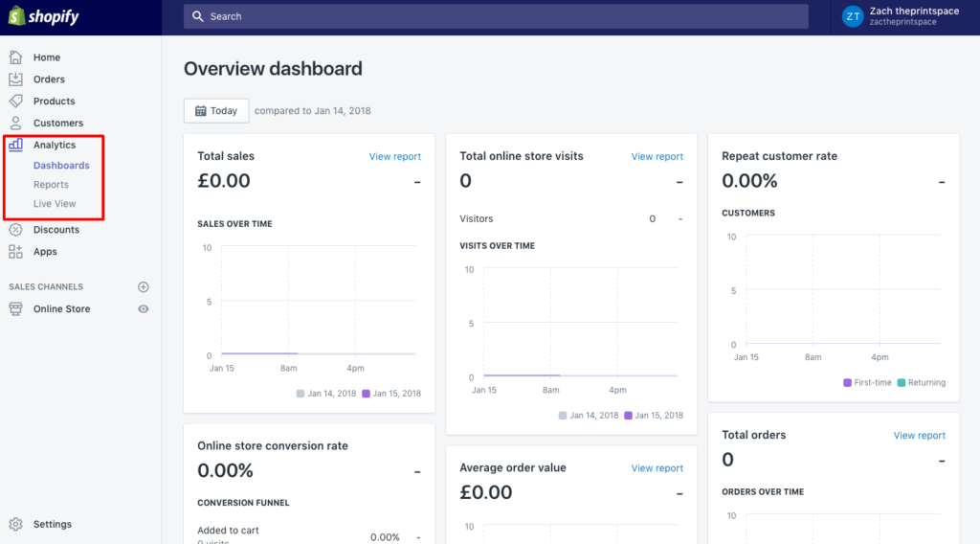This screenshot has width=980, height=544.
Task: Open Settings in the sidebar
Action: (x=53, y=524)
